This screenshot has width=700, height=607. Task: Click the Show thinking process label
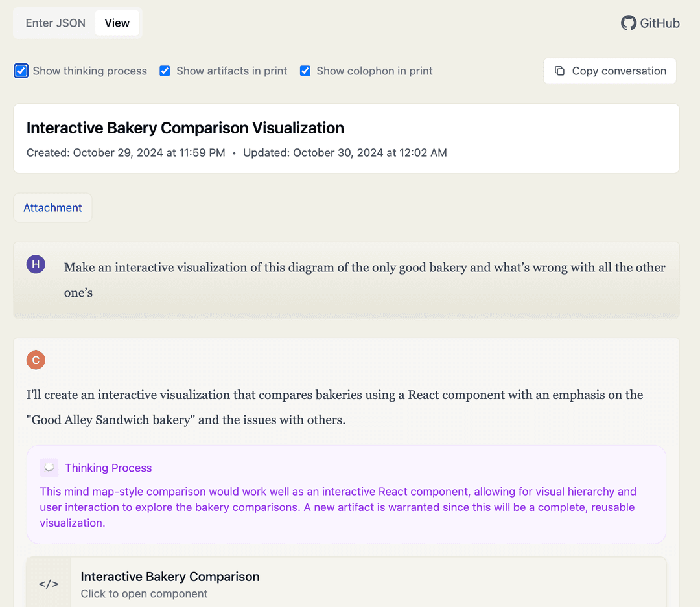89,71
